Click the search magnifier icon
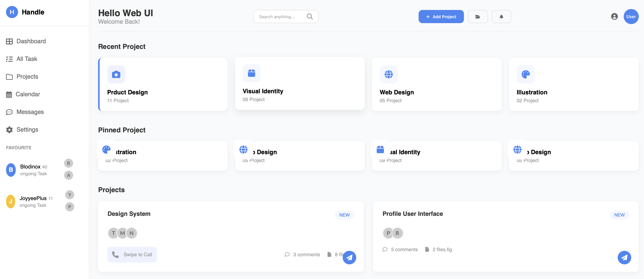 point(310,17)
